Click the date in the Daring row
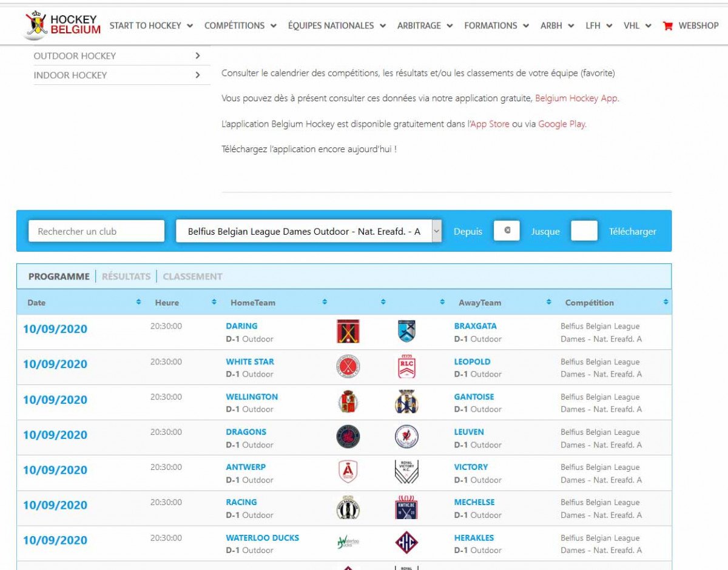 (55, 329)
